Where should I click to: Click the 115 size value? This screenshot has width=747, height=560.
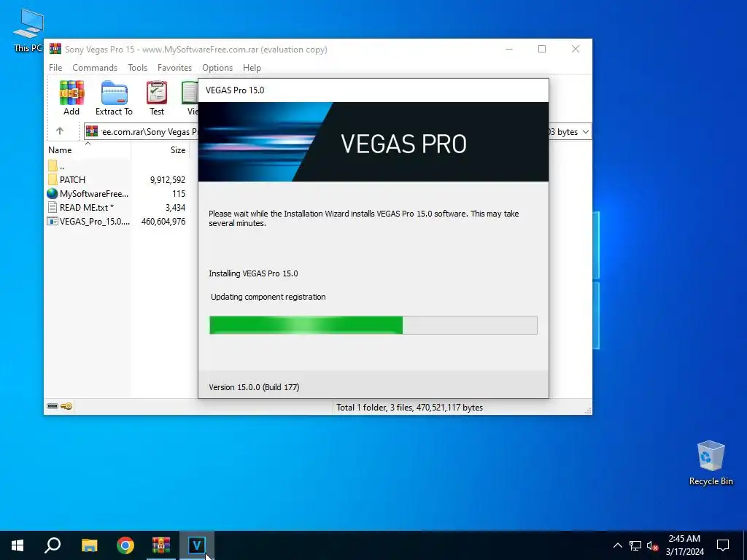pos(179,194)
